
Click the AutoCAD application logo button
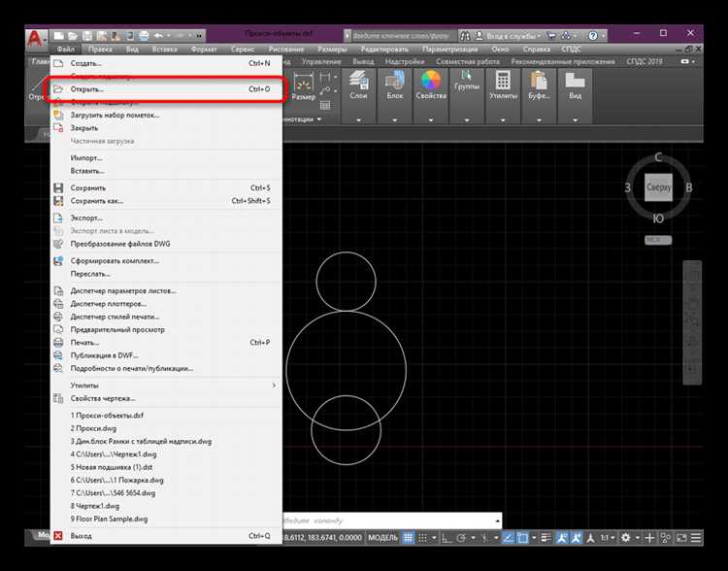click(36, 39)
